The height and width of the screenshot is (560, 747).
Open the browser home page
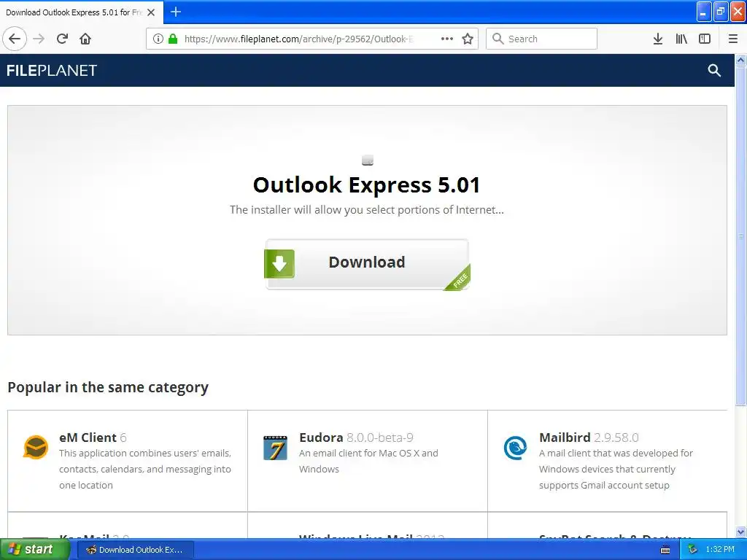[x=85, y=39]
